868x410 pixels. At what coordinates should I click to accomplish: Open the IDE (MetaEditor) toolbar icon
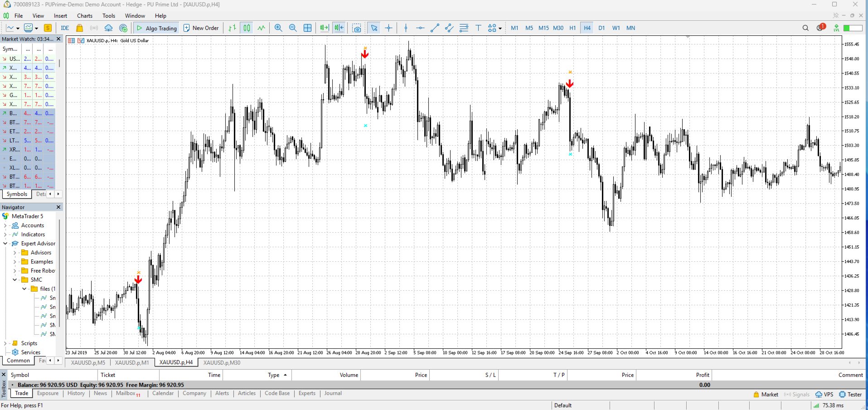pos(65,28)
